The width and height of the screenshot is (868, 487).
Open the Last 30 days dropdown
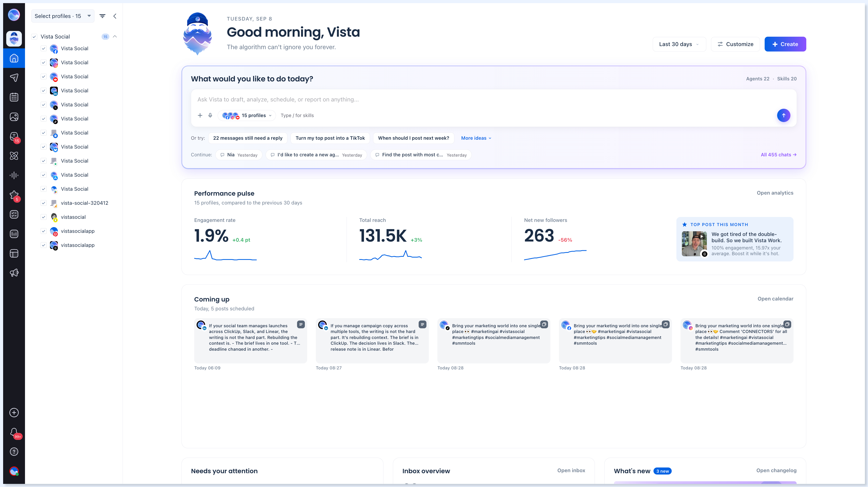(679, 44)
